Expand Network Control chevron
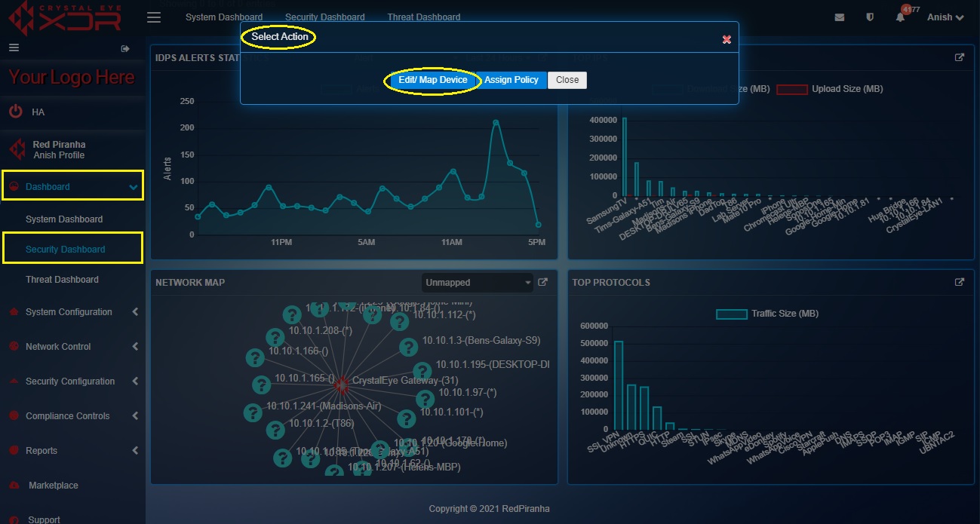 click(x=135, y=346)
